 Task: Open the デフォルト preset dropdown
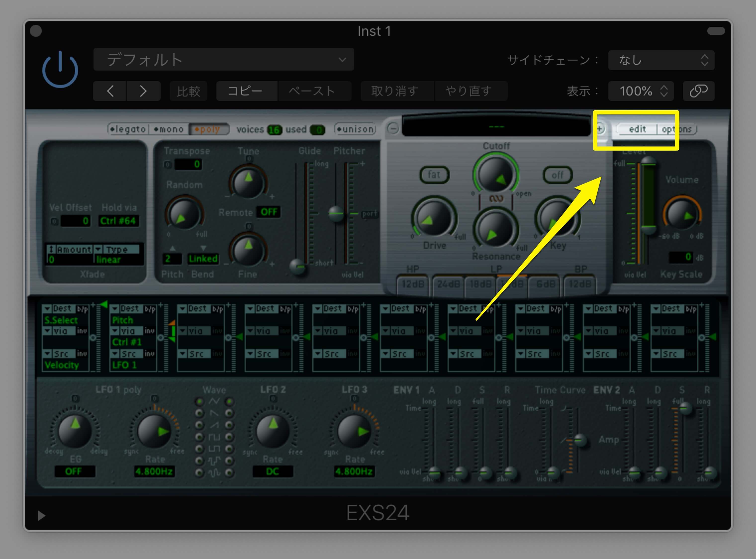pyautogui.click(x=224, y=59)
